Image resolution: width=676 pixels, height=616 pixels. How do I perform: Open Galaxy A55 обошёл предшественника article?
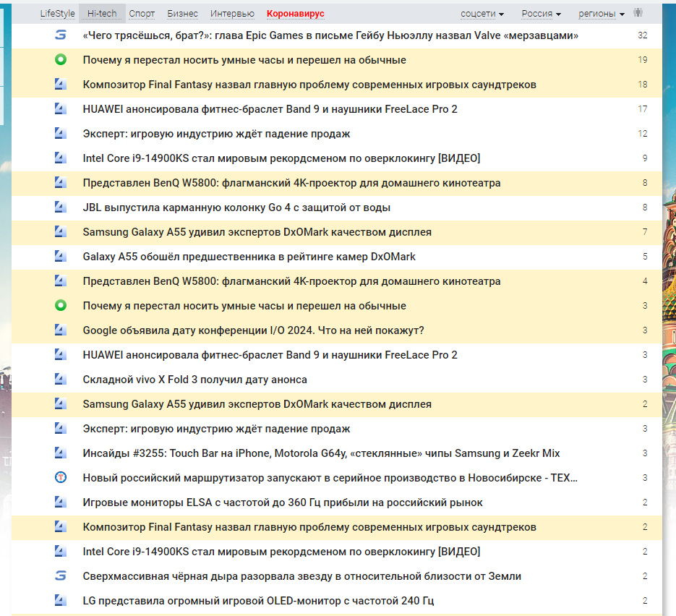point(249,257)
